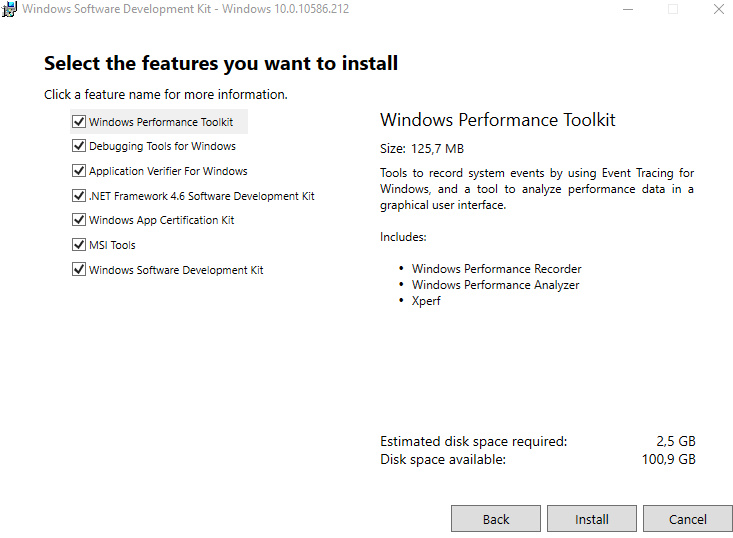Toggle the MSI Tools checkbox
733x538 pixels.
coord(79,244)
